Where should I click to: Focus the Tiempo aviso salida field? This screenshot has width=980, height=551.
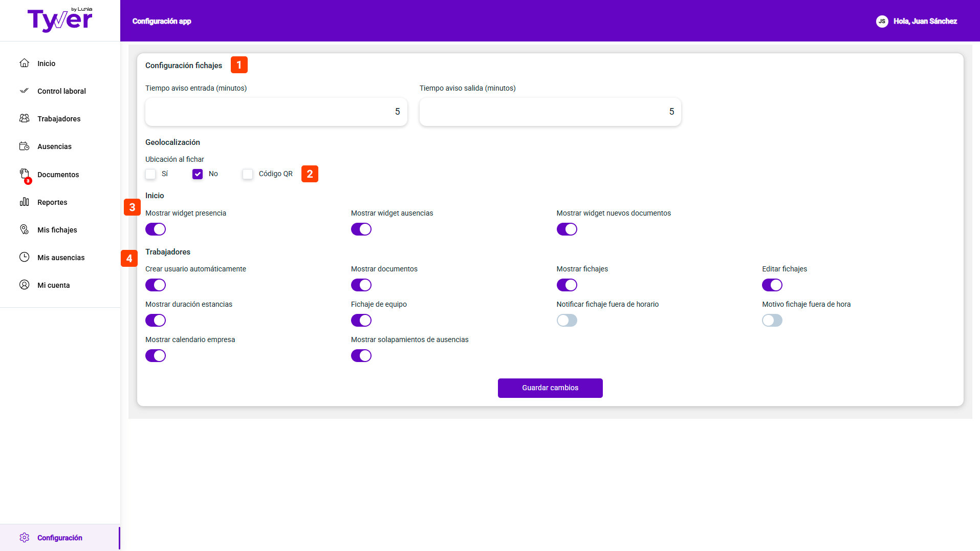click(550, 112)
